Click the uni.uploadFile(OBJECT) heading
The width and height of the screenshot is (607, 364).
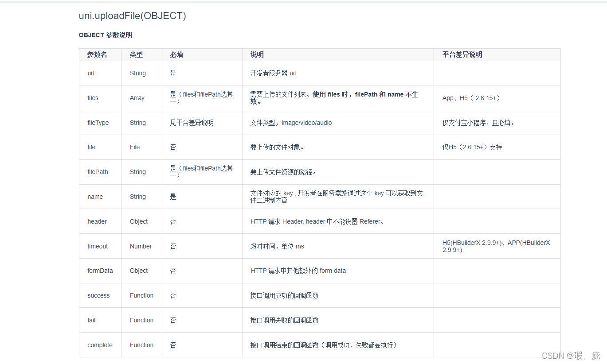[x=132, y=15]
